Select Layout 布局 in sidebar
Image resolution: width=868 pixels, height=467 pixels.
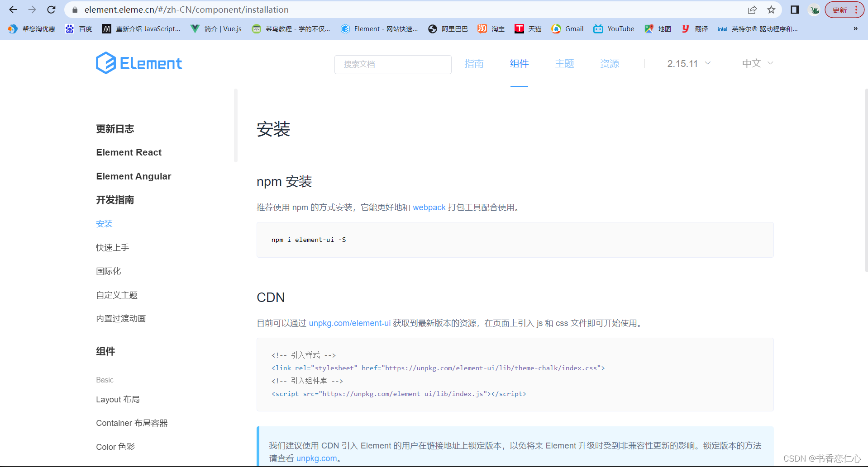pyautogui.click(x=118, y=400)
